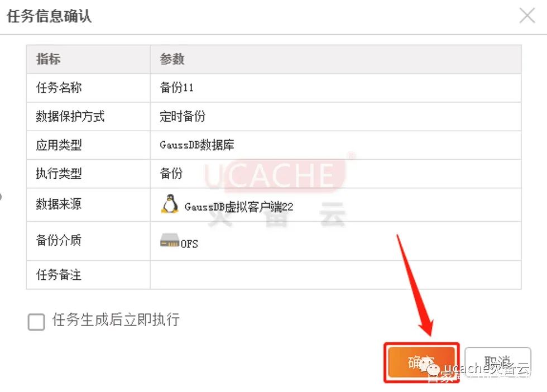Click the 执行类型 row label
547x392 pixels.
pyautogui.click(x=59, y=173)
